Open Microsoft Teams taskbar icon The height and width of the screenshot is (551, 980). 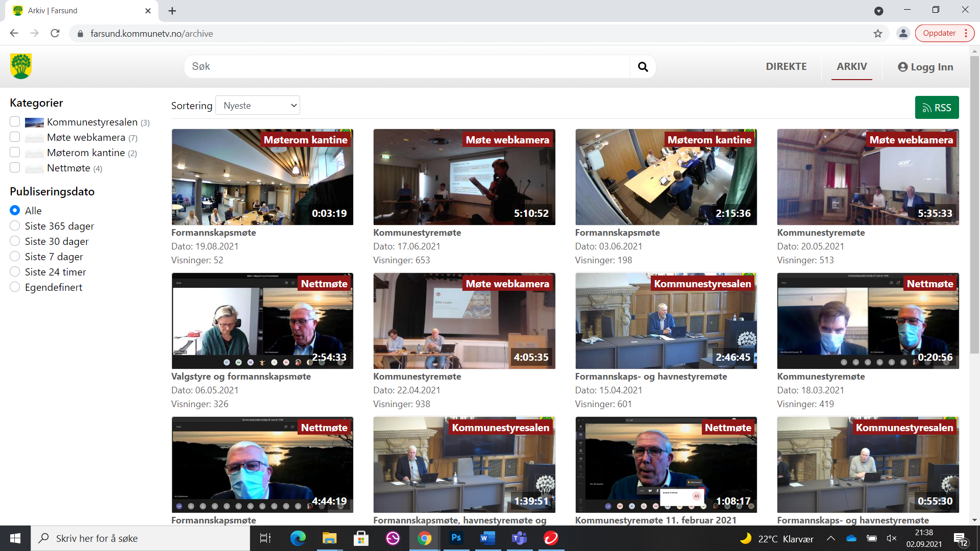pos(519,538)
